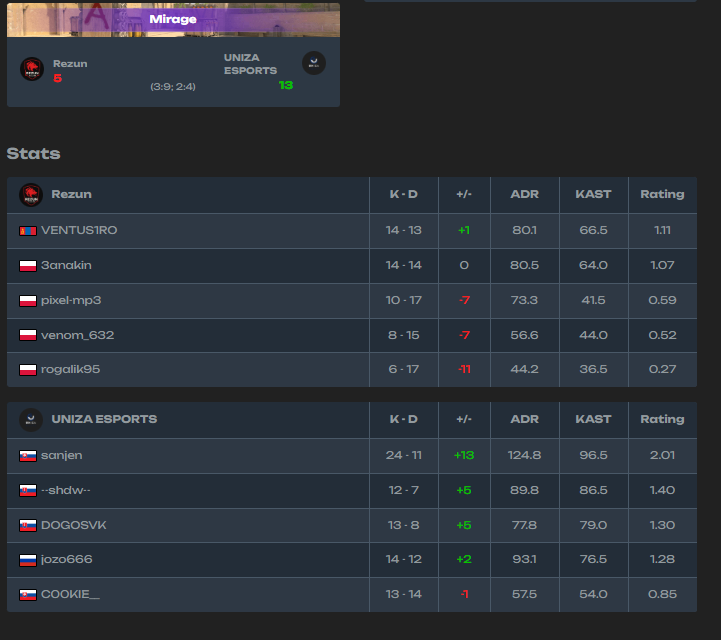The width and height of the screenshot is (721, 640).
Task: Click the flag icon next to DOGOSVK
Action: (28, 526)
